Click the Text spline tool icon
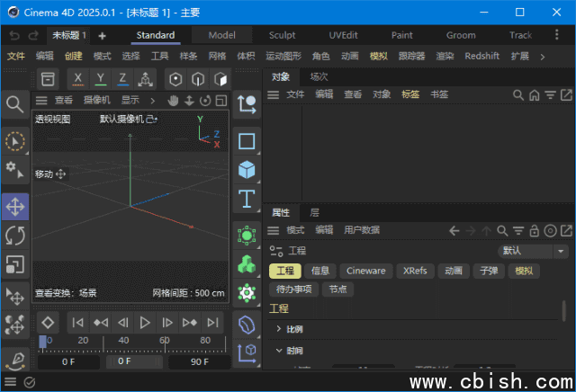The height and width of the screenshot is (392, 576). 247,198
